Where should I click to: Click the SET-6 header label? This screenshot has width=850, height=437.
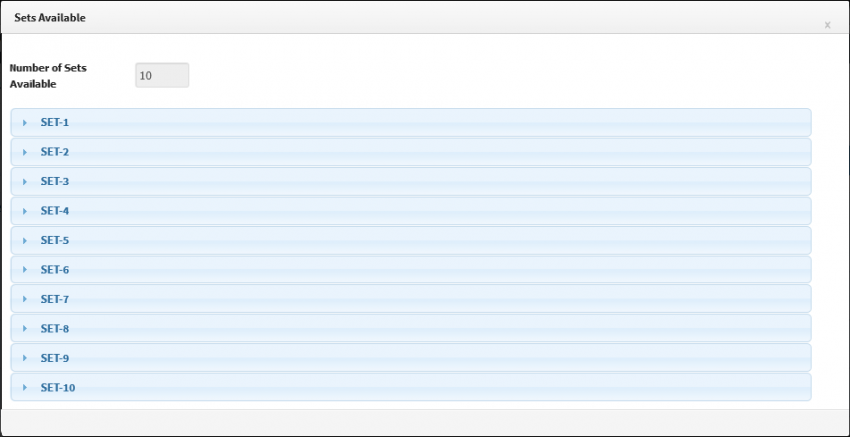(x=55, y=269)
